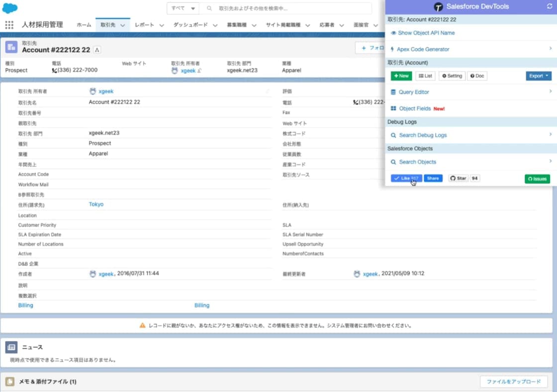
Task: Click the 94 star count badge
Action: [x=474, y=178]
